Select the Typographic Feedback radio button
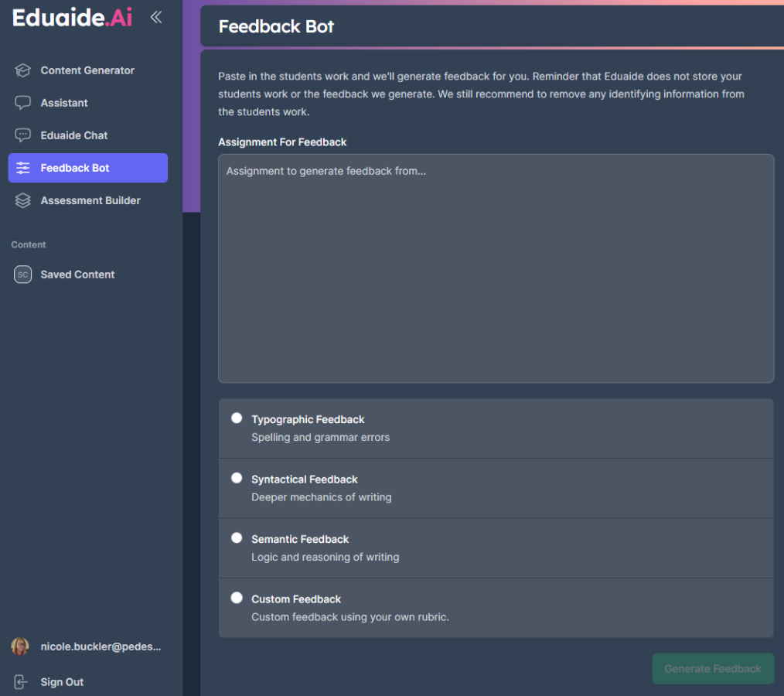The image size is (784, 696). click(x=237, y=418)
